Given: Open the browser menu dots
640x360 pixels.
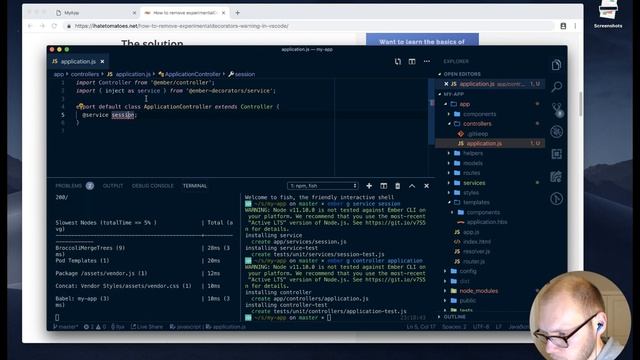Looking at the screenshot, I should [x=576, y=26].
